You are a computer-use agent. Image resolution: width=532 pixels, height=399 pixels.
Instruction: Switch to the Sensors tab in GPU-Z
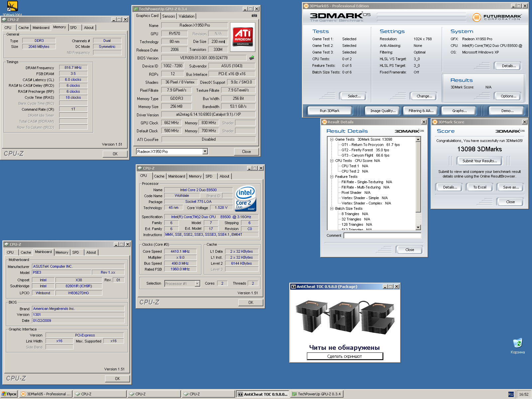169,16
